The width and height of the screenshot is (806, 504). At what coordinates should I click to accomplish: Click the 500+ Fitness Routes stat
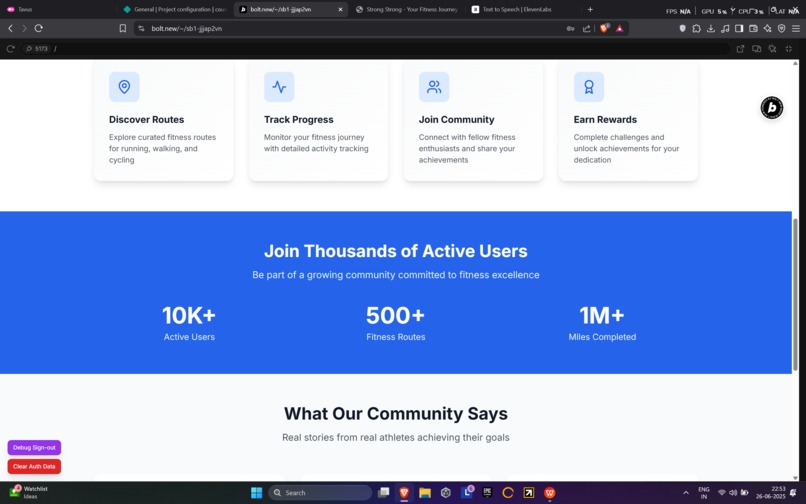click(395, 323)
